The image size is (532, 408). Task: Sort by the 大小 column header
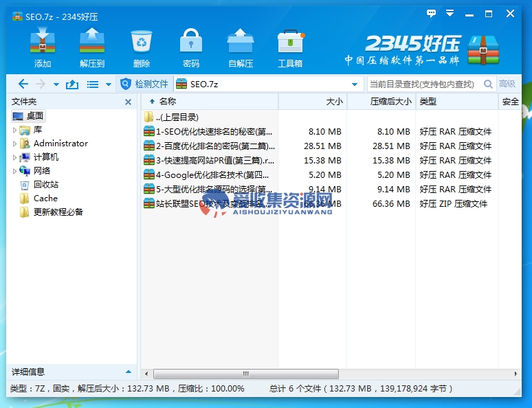tap(313, 102)
